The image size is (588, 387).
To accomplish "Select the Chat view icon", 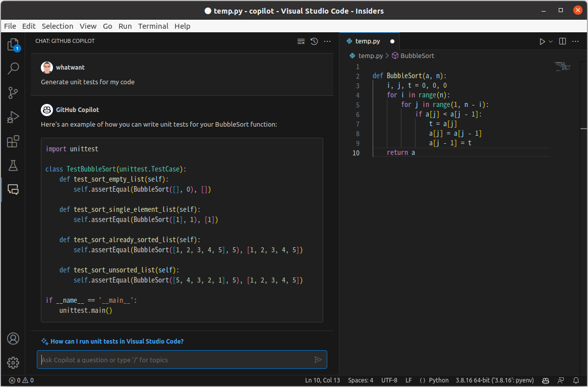I will click(13, 190).
